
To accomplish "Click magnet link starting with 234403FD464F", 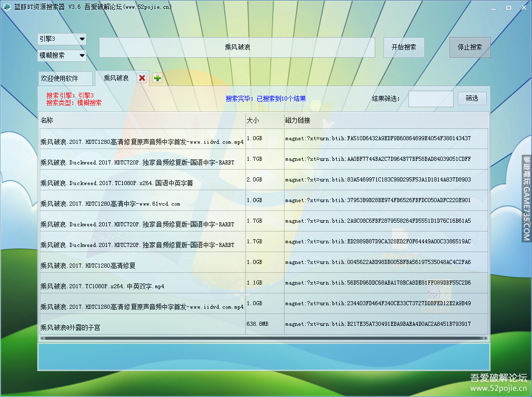I will pos(378,303).
